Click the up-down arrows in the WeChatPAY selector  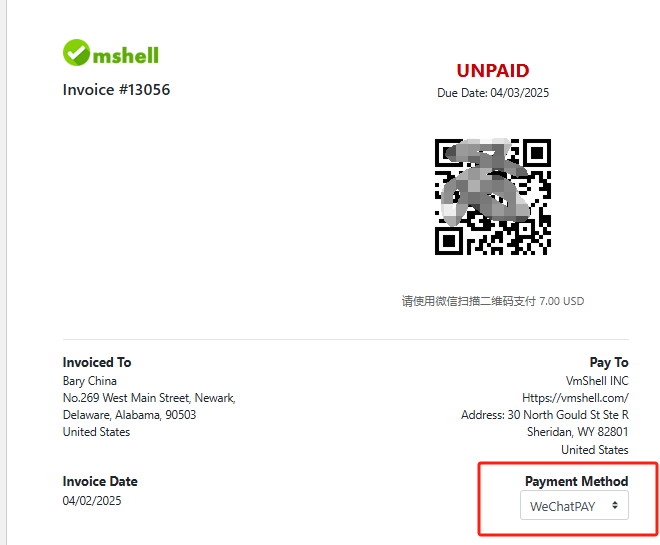pos(615,505)
